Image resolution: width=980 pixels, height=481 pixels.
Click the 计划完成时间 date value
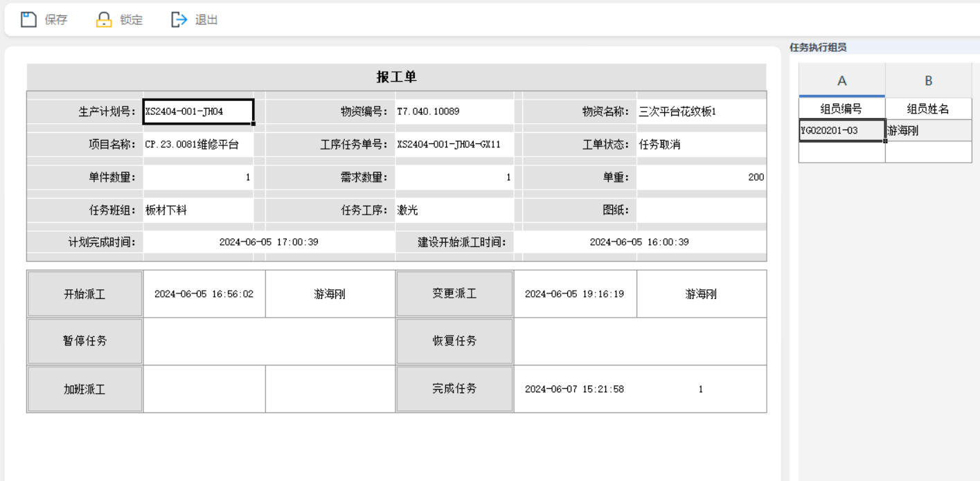(269, 242)
